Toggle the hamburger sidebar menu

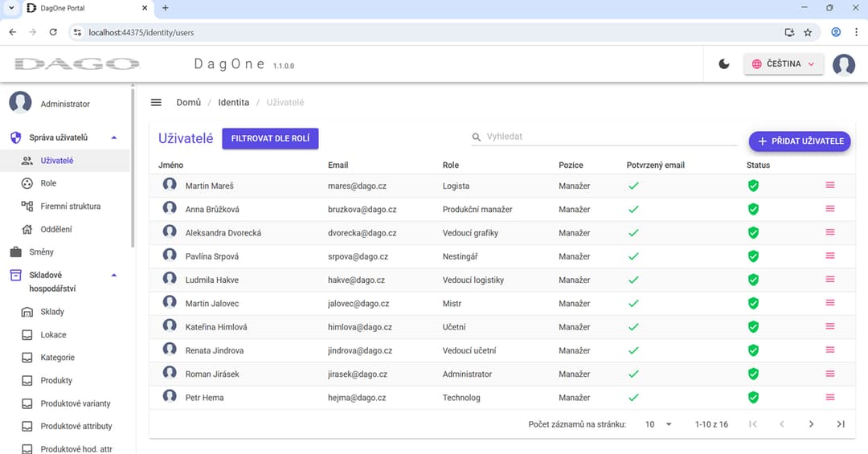(156, 102)
